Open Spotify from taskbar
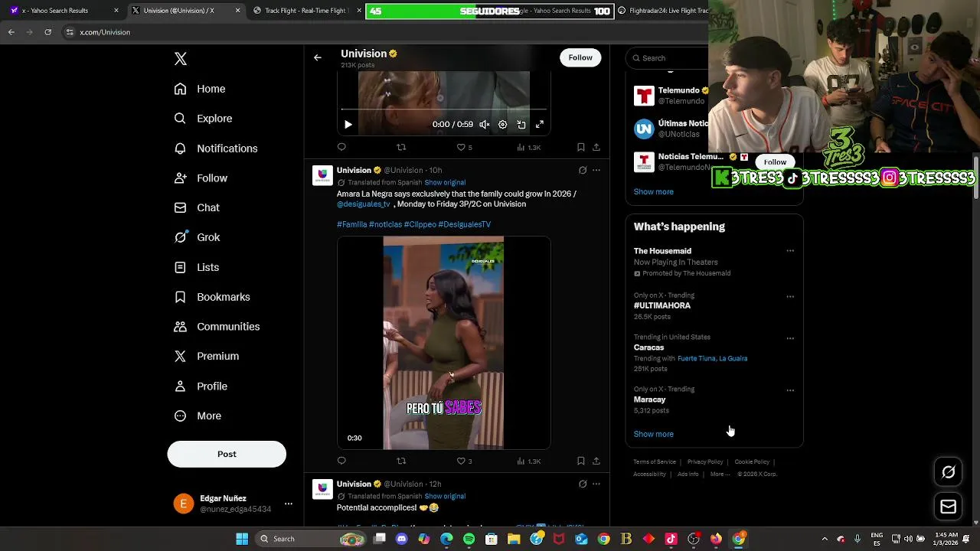Screen dimensions: 980x551 click(x=469, y=539)
